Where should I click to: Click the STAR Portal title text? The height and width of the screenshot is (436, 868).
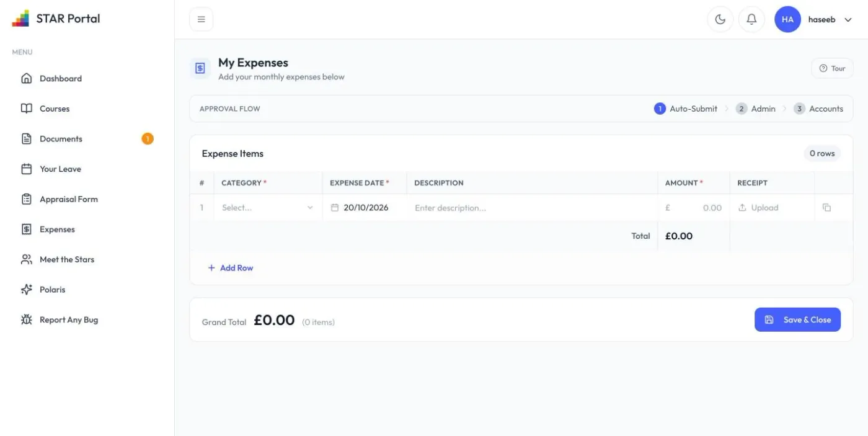[68, 19]
